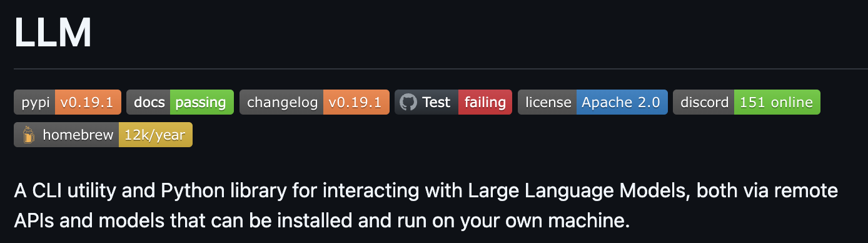Open the changelog badge label
The width and height of the screenshot is (868, 243).
281,102
